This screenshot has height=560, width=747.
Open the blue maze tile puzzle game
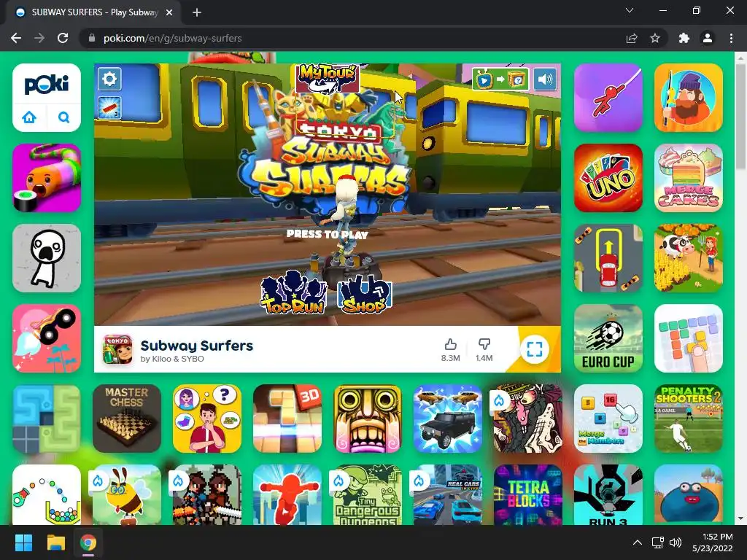click(x=47, y=419)
